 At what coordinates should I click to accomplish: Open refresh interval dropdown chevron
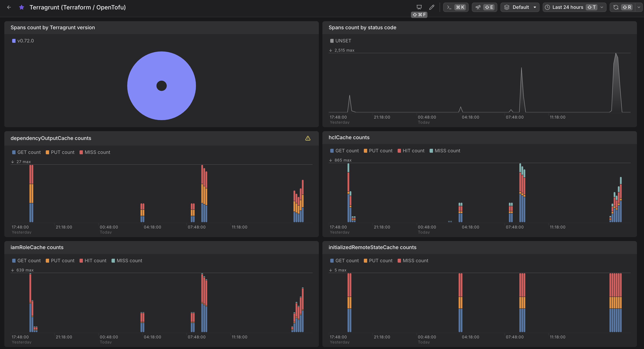[x=639, y=7]
